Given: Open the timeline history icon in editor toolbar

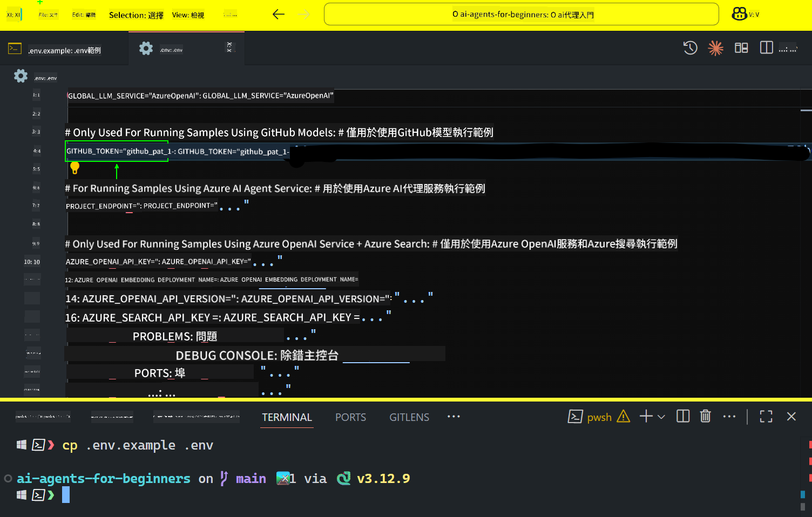Looking at the screenshot, I should [x=690, y=48].
